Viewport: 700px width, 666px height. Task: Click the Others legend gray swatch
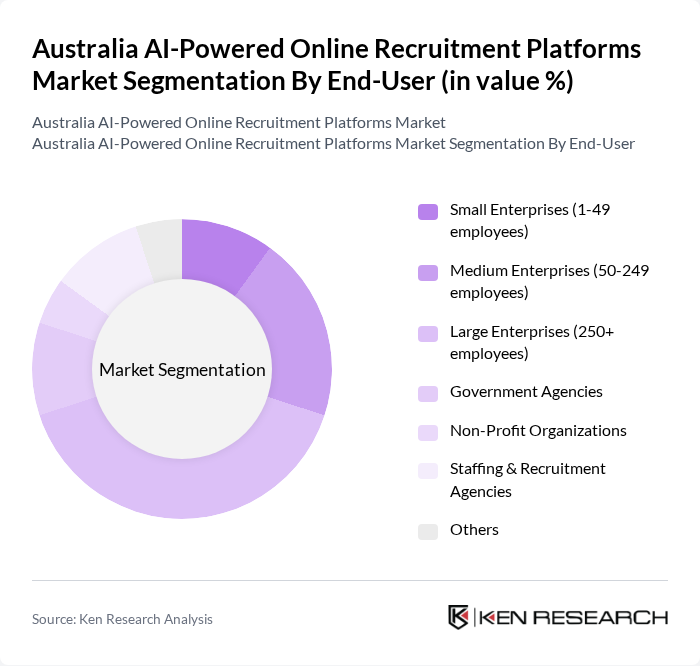click(428, 532)
